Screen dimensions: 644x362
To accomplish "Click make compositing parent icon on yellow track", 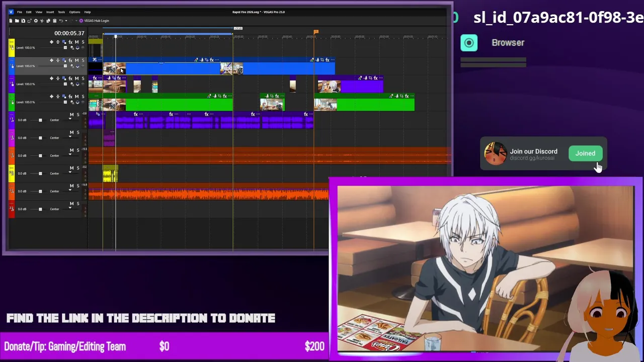I will [x=72, y=48].
